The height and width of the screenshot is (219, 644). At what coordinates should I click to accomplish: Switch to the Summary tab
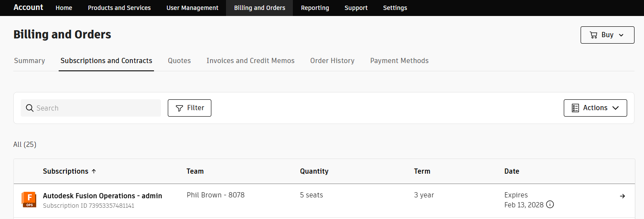[x=29, y=61]
